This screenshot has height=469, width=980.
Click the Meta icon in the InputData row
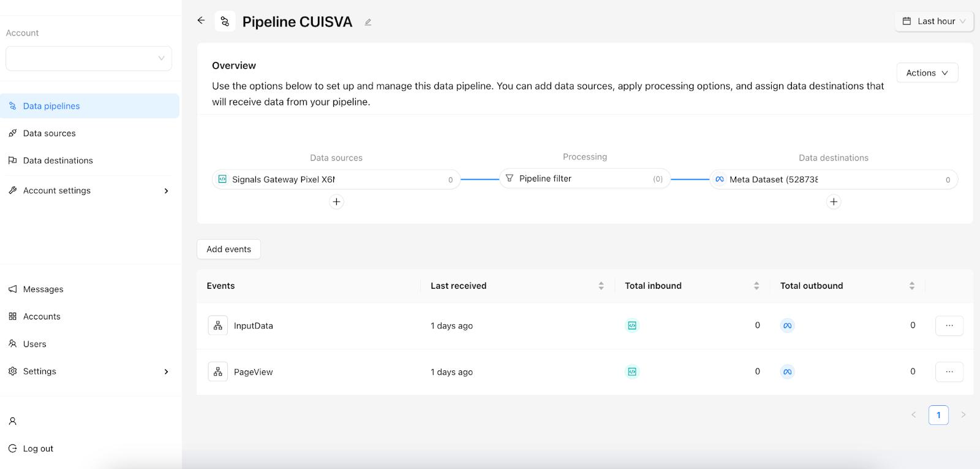click(x=788, y=326)
